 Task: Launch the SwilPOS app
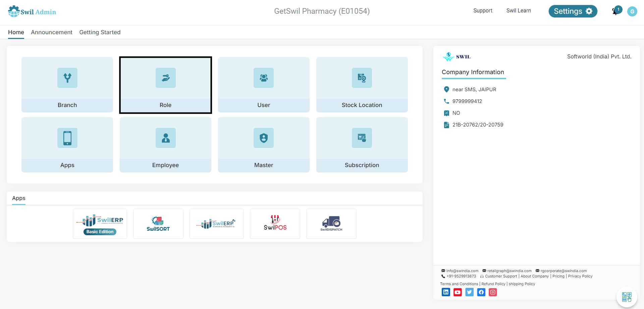click(275, 224)
